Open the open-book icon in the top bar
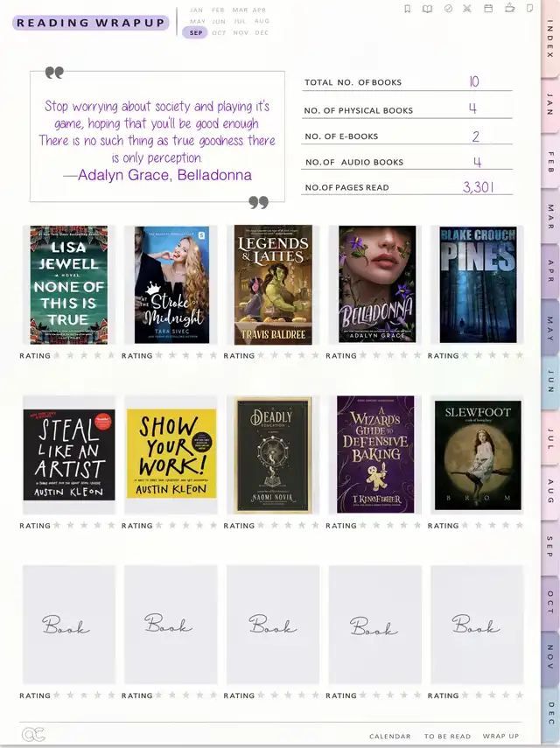This screenshot has height=748, width=560. (427, 9)
